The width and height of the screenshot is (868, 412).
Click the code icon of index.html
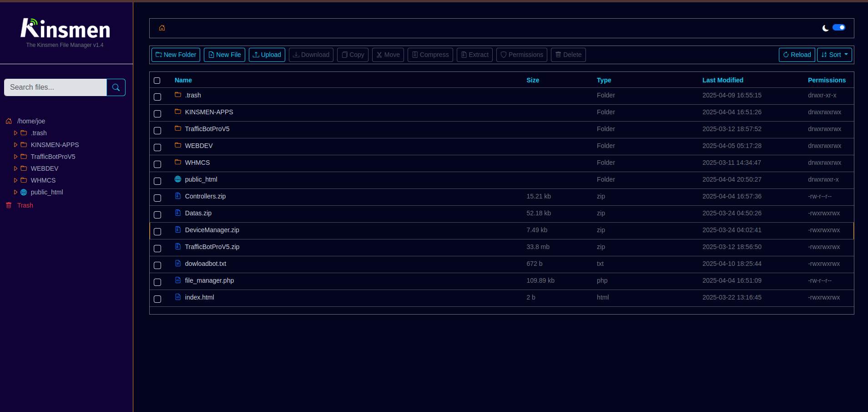pyautogui.click(x=178, y=297)
